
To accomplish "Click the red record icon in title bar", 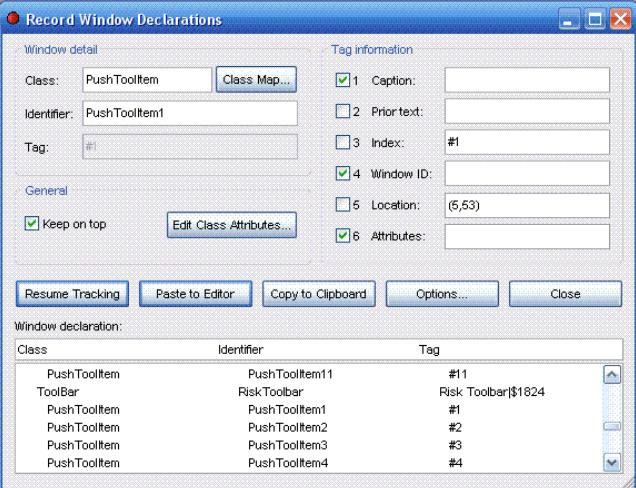I will pyautogui.click(x=13, y=18).
